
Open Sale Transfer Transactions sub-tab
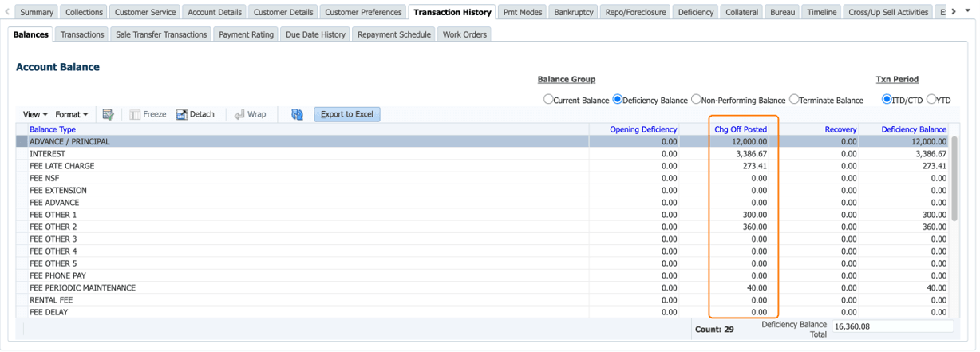[x=161, y=34]
